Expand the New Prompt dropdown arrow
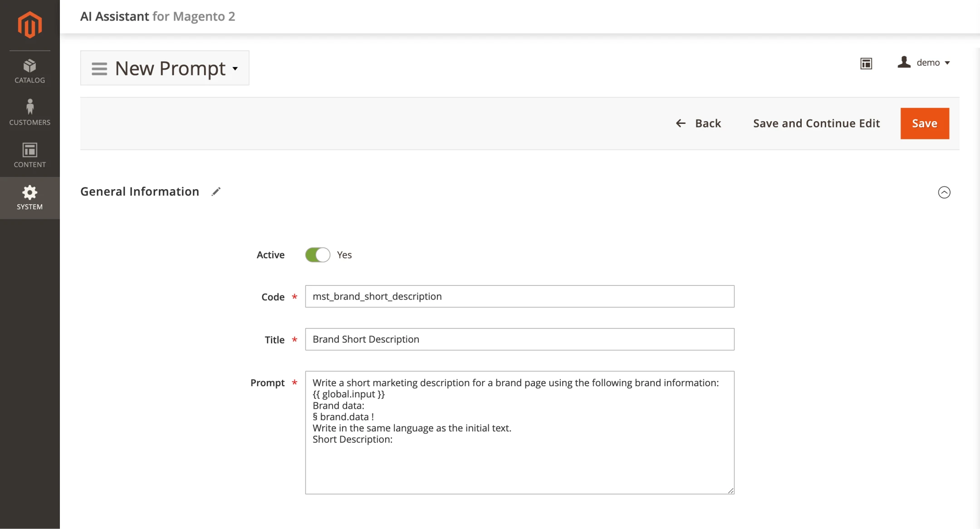This screenshot has height=529, width=980. coord(235,69)
